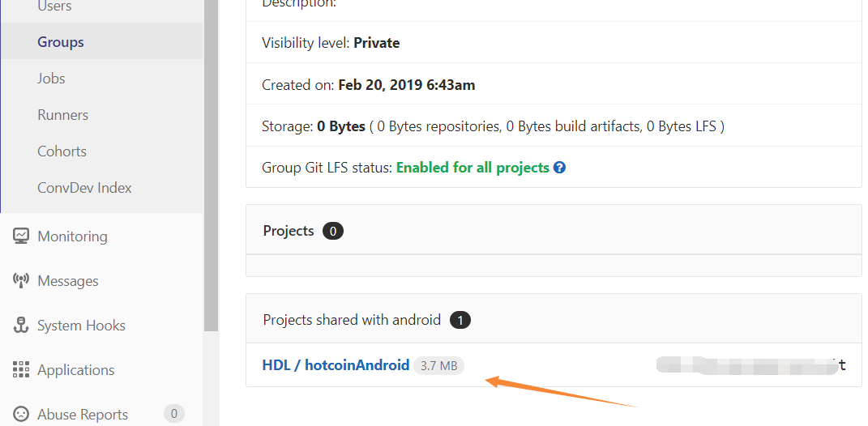Go to the Jobs section
Viewport: 868px width, 426px height.
51,79
